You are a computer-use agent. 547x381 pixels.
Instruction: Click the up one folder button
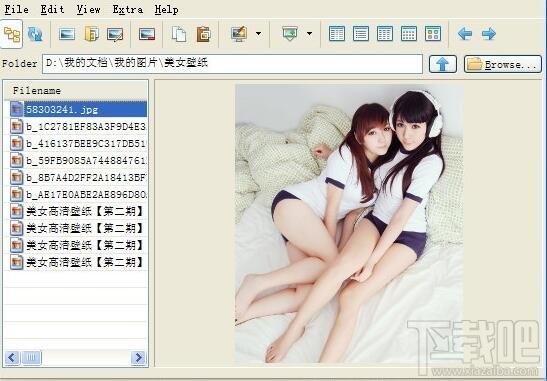(x=443, y=64)
